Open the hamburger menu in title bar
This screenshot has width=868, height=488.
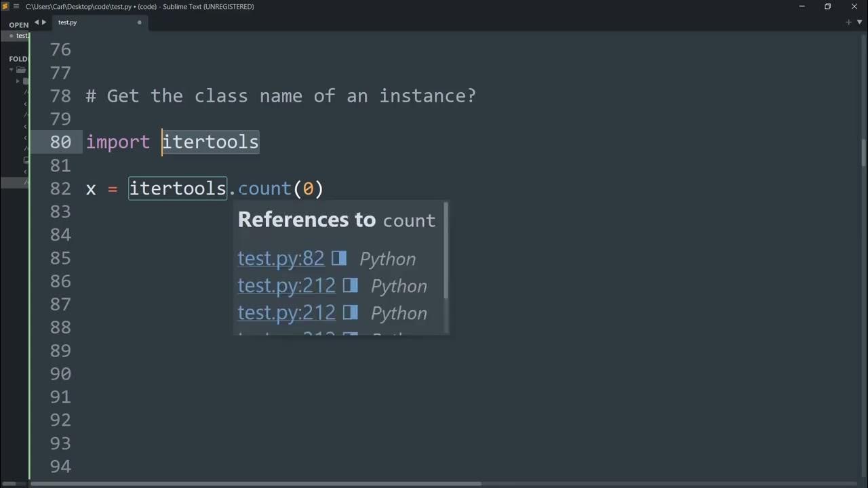(x=16, y=7)
